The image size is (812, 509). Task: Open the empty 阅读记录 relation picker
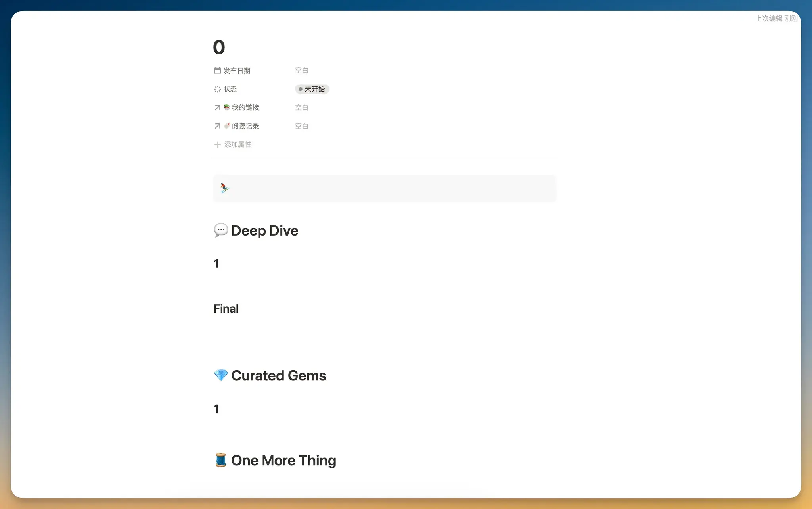(x=302, y=126)
